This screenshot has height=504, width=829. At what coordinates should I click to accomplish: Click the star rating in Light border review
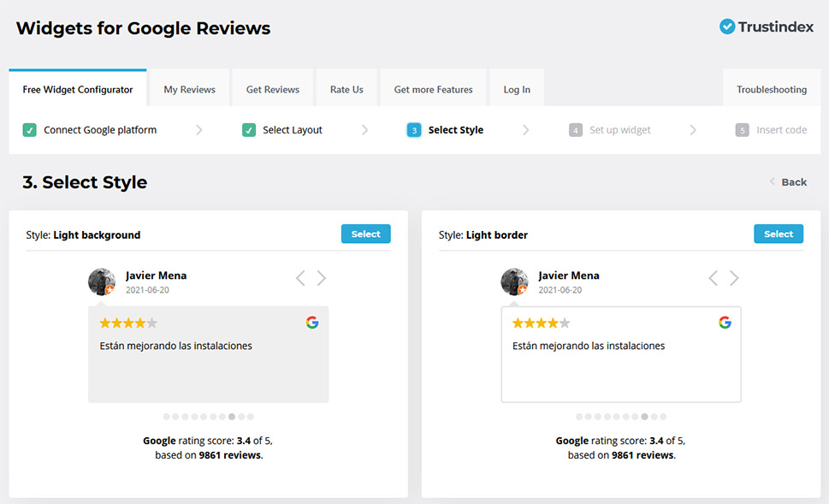pyautogui.click(x=541, y=323)
